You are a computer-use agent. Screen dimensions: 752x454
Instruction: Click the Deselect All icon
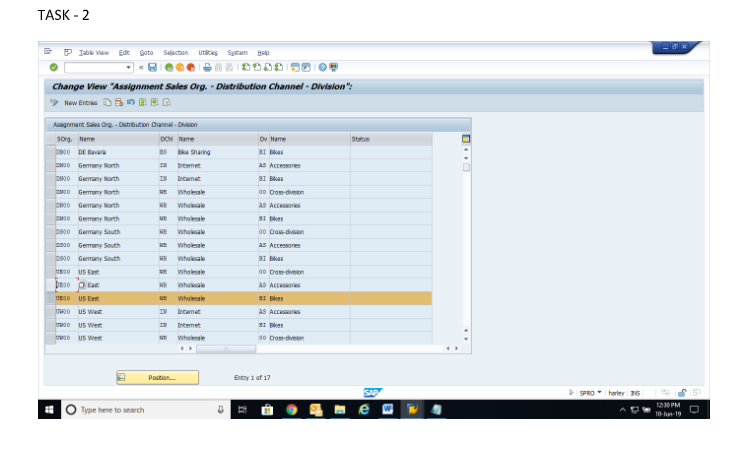point(166,103)
